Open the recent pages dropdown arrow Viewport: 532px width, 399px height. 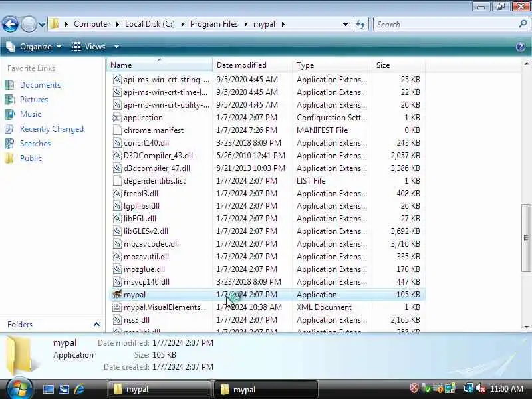pyautogui.click(x=42, y=25)
